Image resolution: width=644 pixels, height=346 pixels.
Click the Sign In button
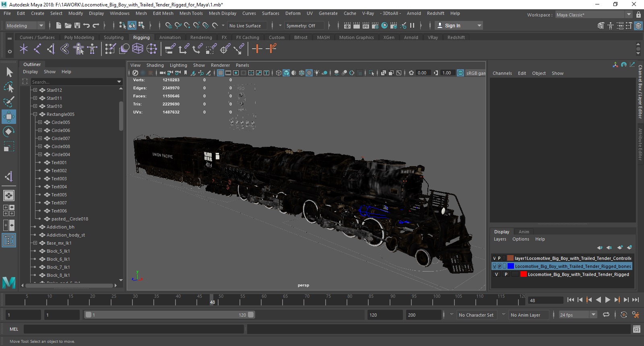(459, 25)
